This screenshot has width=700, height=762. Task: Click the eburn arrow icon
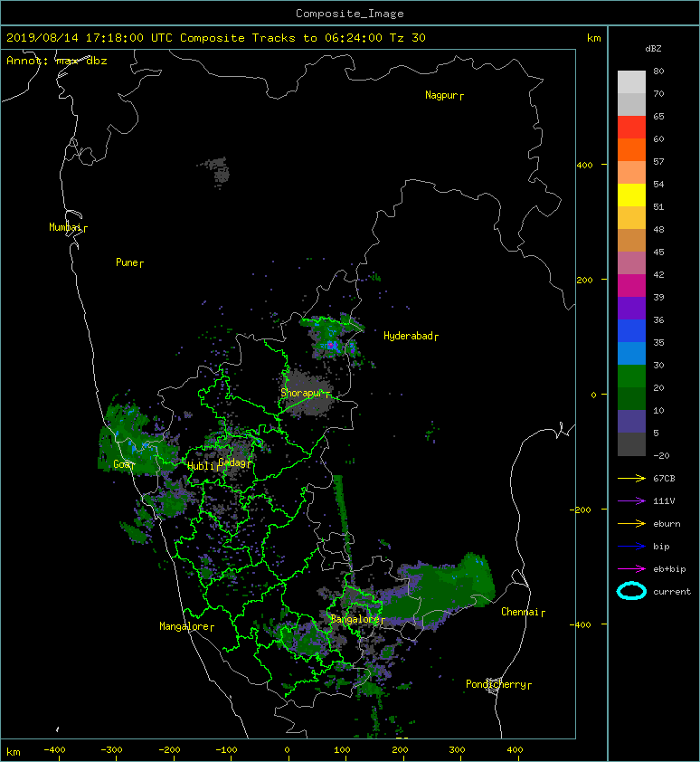pos(631,524)
